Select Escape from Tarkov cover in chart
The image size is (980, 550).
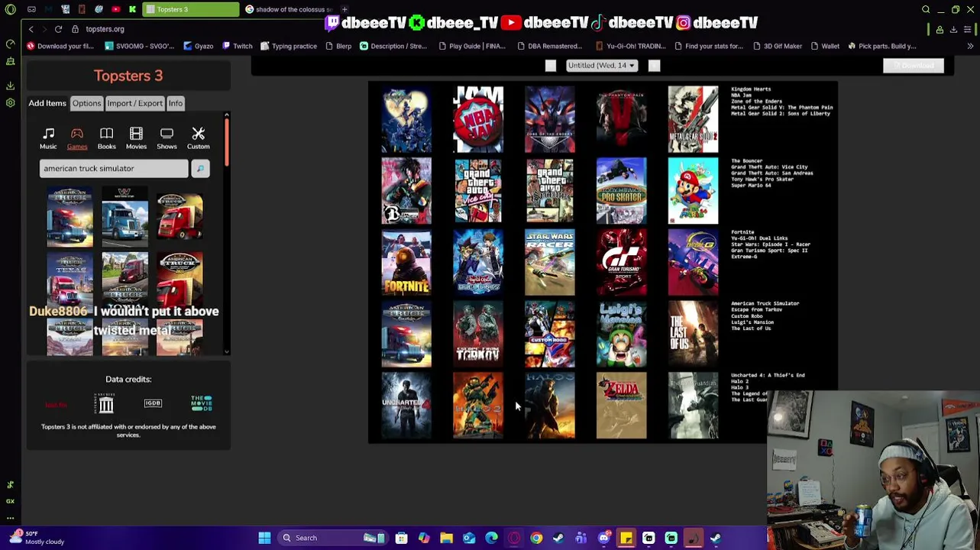click(478, 334)
